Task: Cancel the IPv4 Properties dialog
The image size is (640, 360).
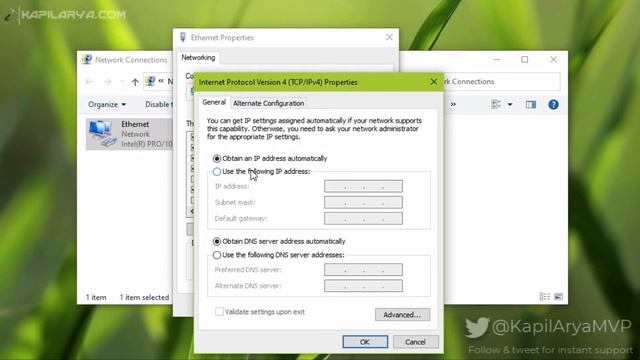Action: pos(416,342)
